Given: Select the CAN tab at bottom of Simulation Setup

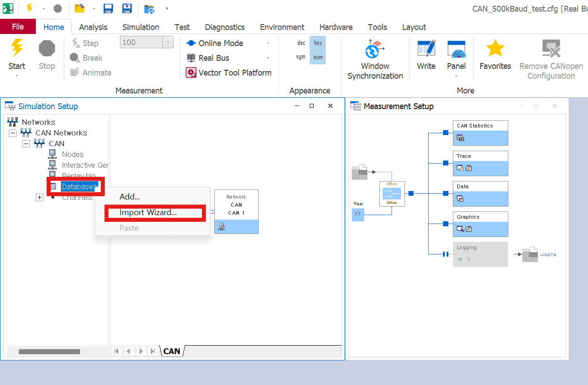Looking at the screenshot, I should [x=172, y=351].
